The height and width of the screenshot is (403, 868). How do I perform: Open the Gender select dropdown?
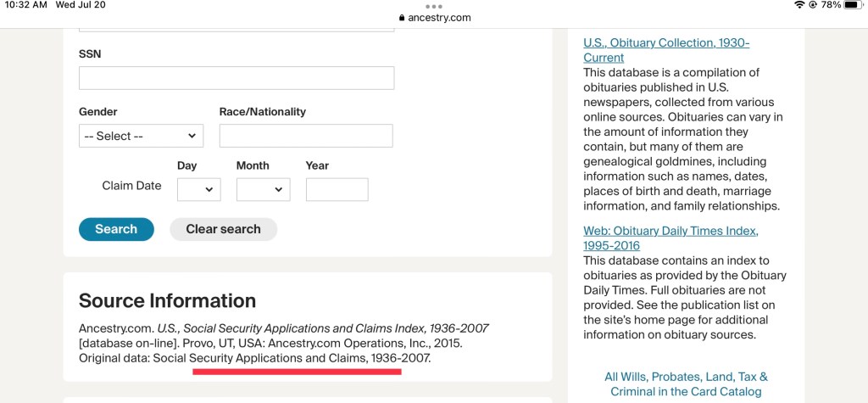(141, 136)
